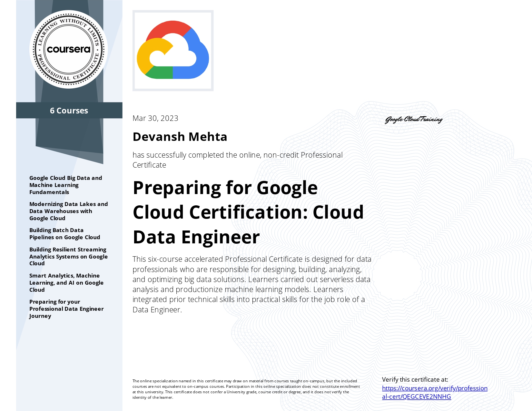
Task: Click 'Building Batch Data Pipelines on Google Cloud'
Action: (x=64, y=234)
